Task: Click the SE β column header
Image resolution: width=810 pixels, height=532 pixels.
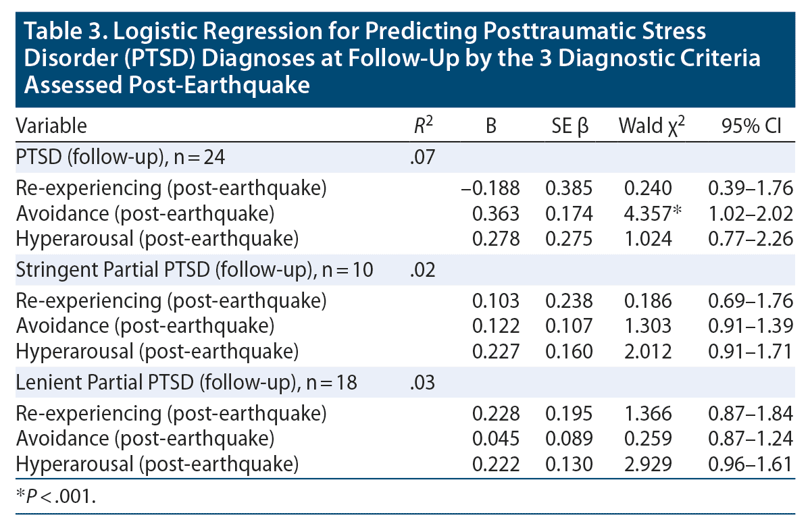Action: click(570, 126)
